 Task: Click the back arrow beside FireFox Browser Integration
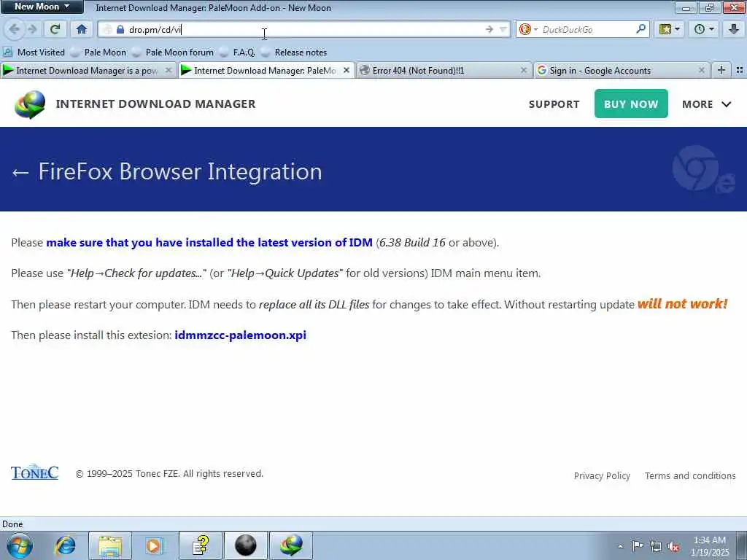[20, 172]
